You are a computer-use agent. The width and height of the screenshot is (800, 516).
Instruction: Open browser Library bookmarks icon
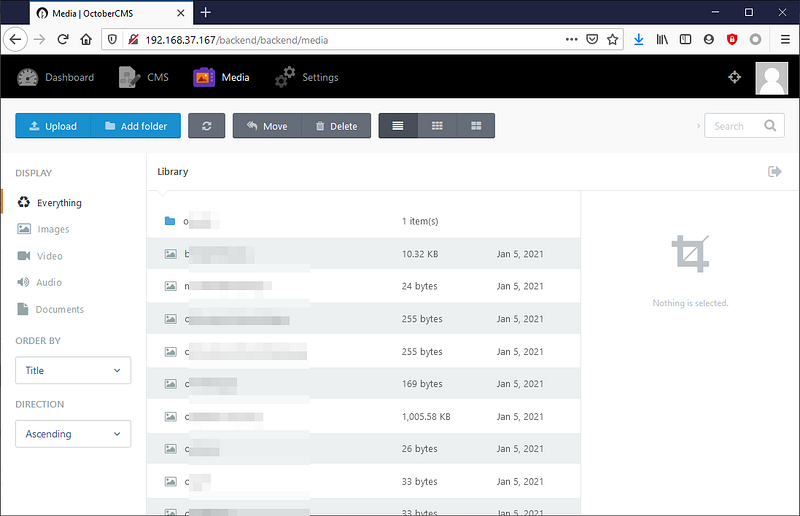[x=662, y=39]
